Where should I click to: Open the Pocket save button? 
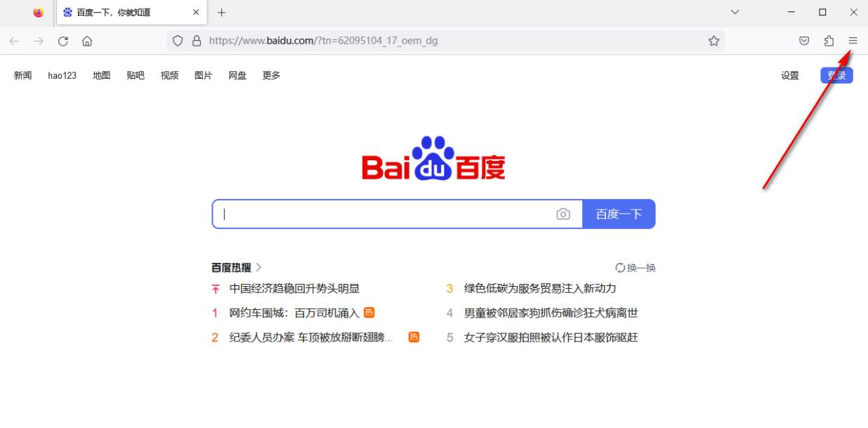click(x=805, y=41)
